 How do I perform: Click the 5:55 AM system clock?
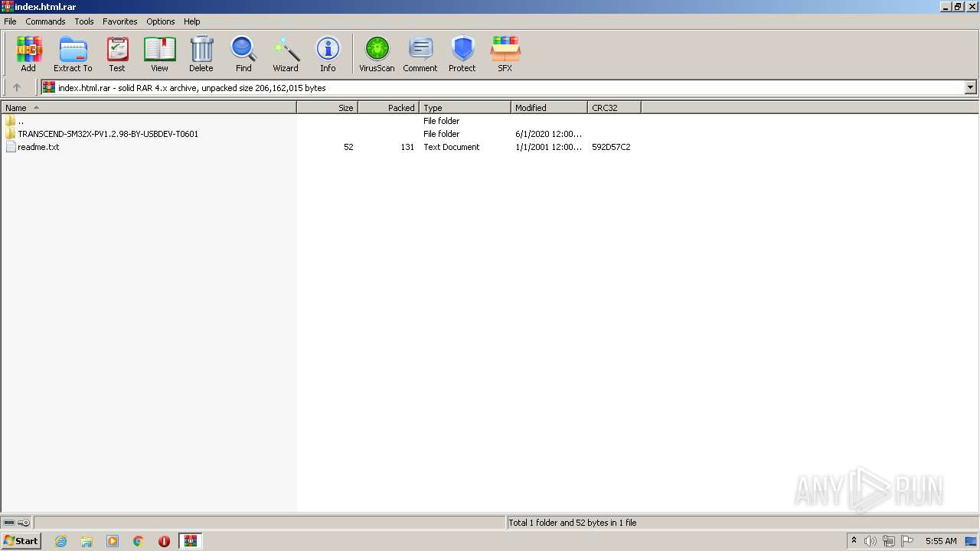tap(941, 541)
